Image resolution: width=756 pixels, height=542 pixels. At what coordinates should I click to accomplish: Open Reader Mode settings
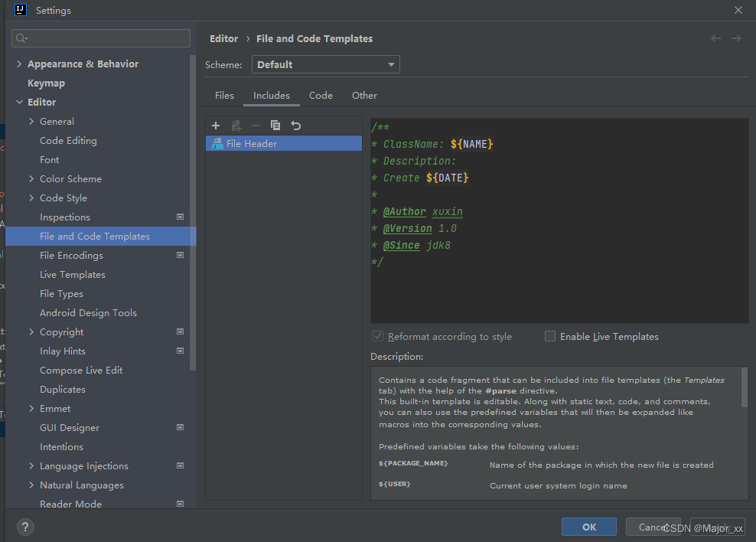(x=71, y=504)
